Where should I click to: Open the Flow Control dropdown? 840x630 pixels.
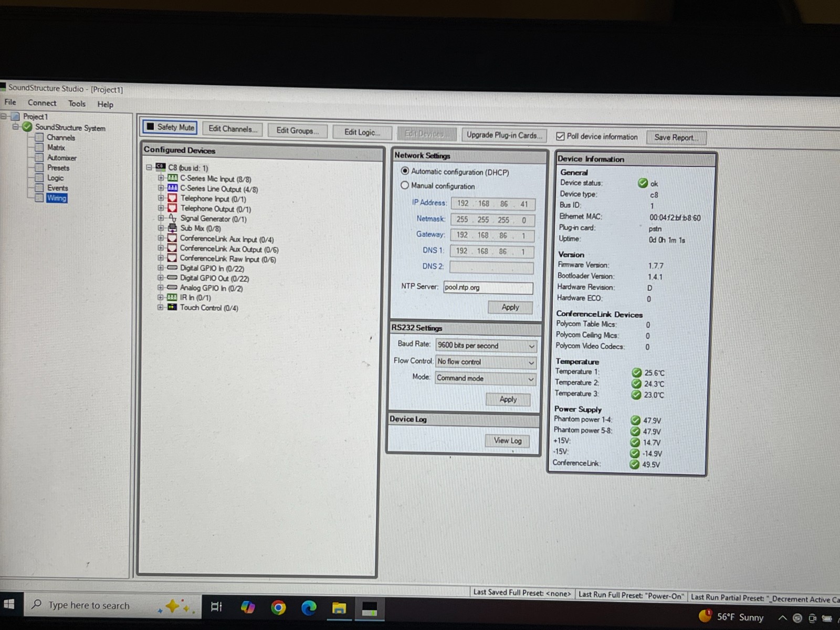pos(486,362)
